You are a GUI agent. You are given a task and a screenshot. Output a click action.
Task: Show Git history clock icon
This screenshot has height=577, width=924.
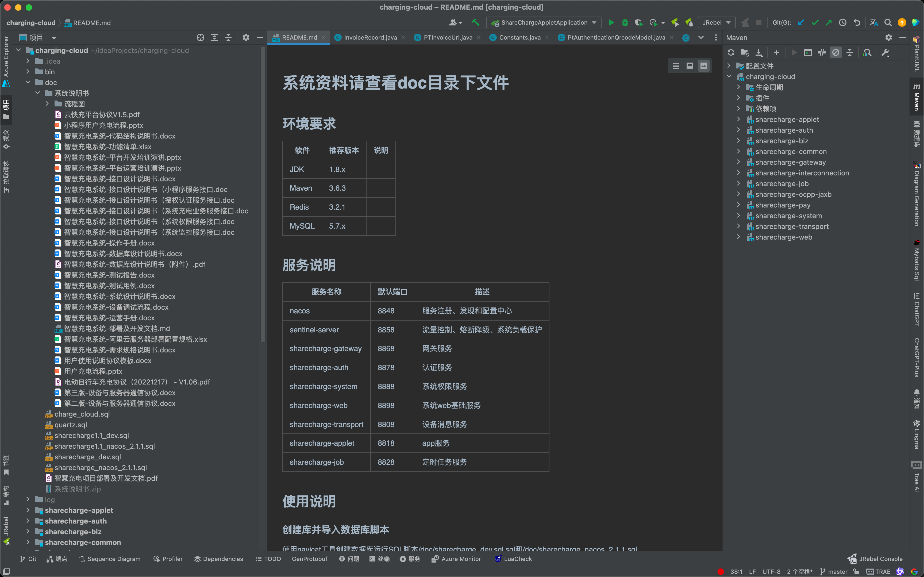pos(843,22)
